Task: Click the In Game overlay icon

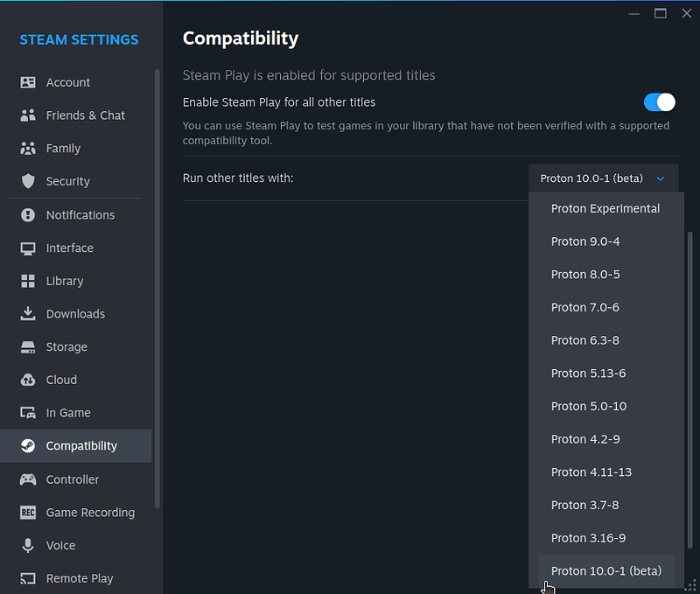Action: [28, 413]
